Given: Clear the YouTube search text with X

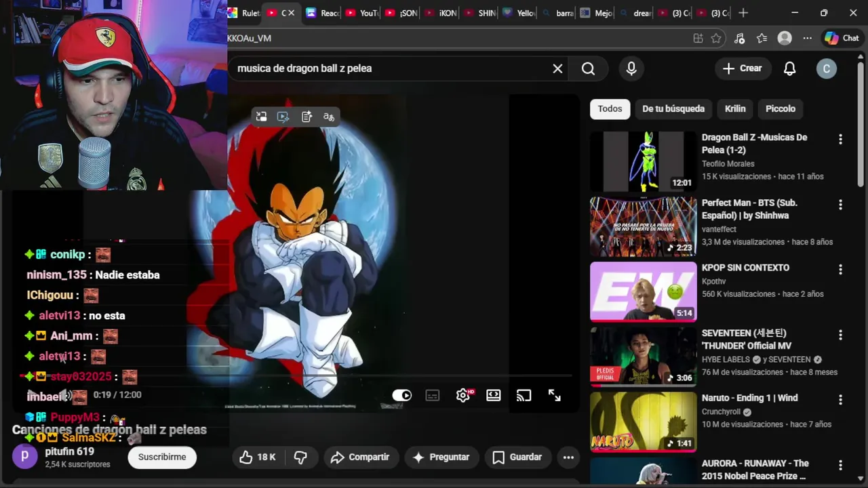Looking at the screenshot, I should 557,68.
